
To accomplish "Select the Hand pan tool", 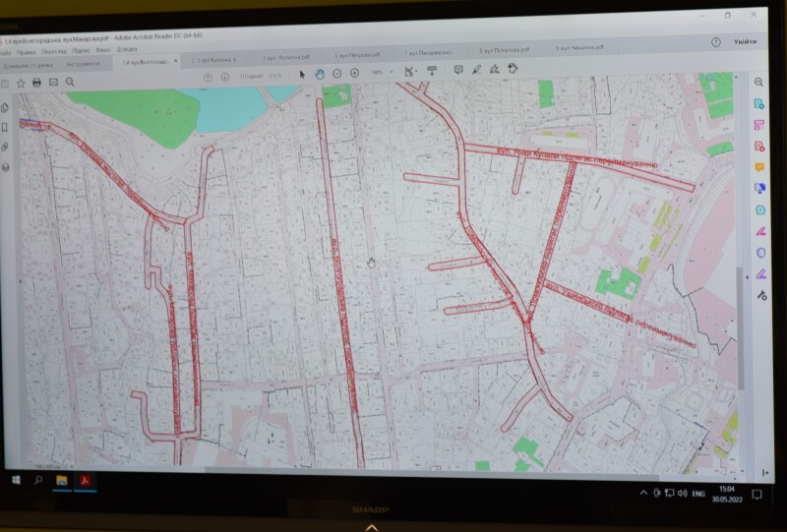I will (x=320, y=73).
